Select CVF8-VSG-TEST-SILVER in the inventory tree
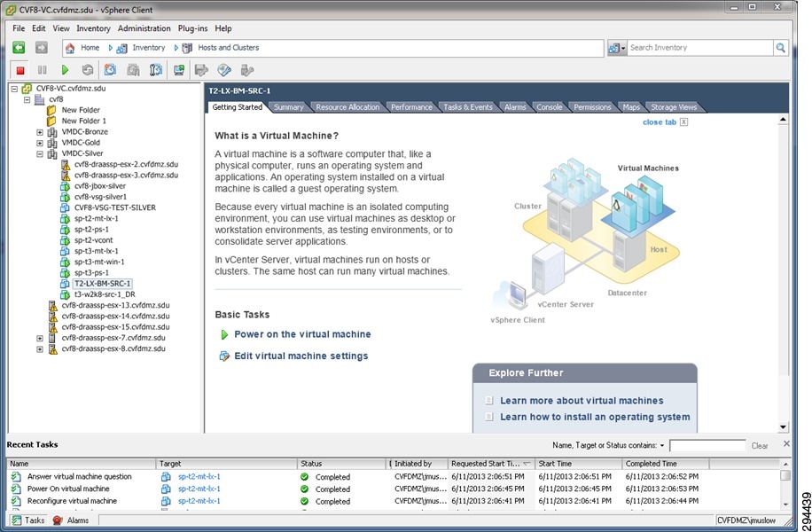812x532 pixels. coord(115,207)
